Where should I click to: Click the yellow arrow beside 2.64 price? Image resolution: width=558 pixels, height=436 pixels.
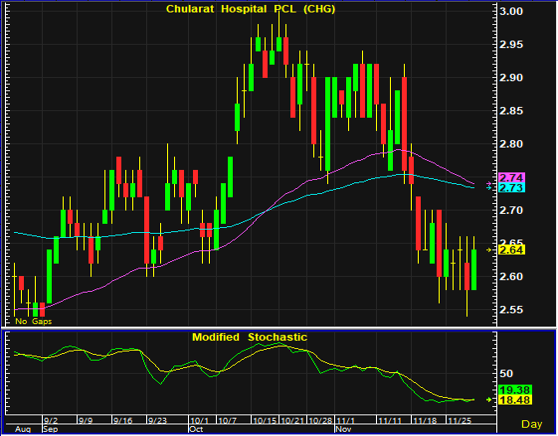(x=489, y=250)
